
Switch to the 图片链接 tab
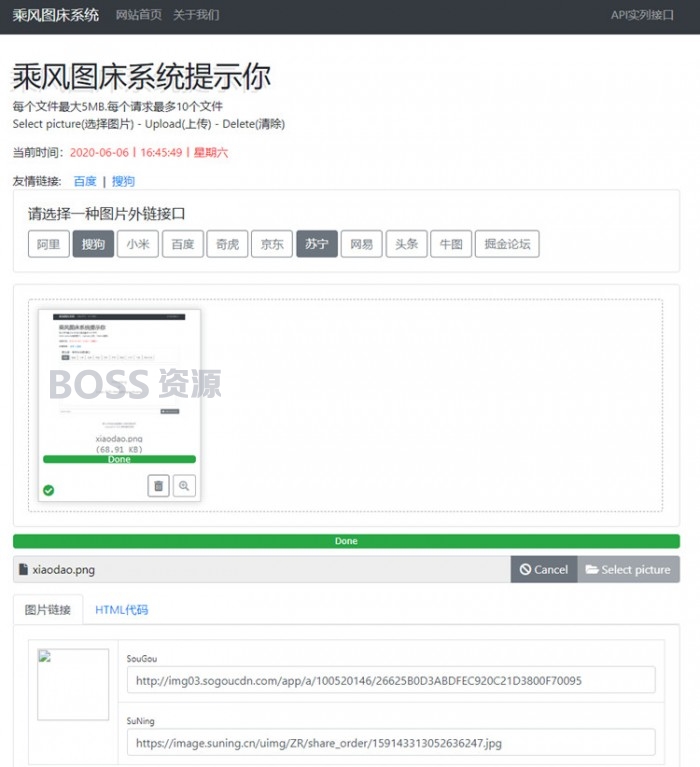click(48, 609)
